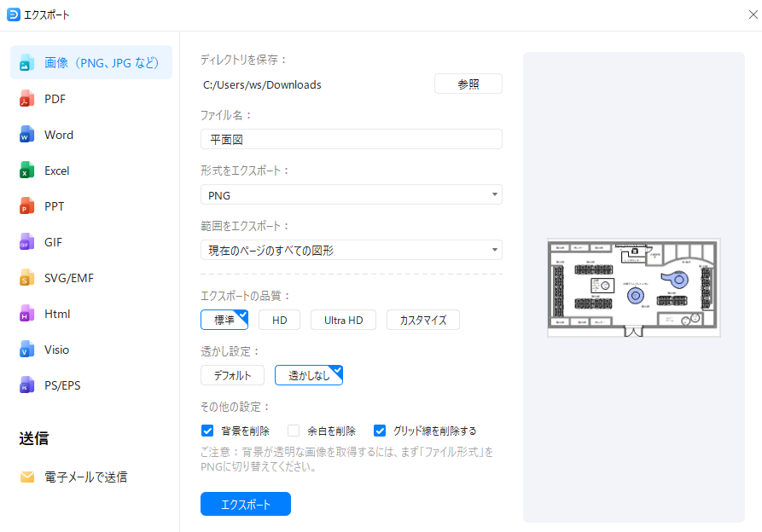Viewport: 762px width, 532px height.
Task: Select the GIF export format icon
Action: pyautogui.click(x=28, y=242)
